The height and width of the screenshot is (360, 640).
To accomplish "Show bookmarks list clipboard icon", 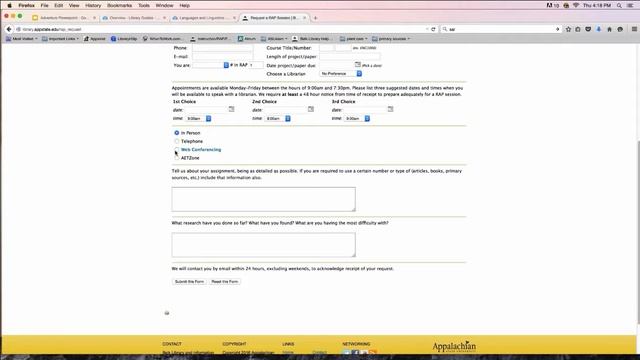I will coord(578,29).
